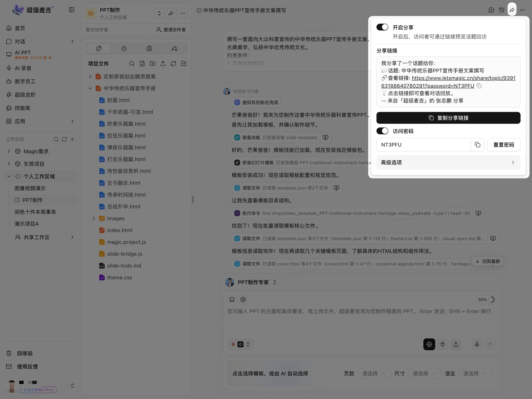Switch to the project files tab icon
Viewport: 532px width, 399px height.
pos(99,49)
